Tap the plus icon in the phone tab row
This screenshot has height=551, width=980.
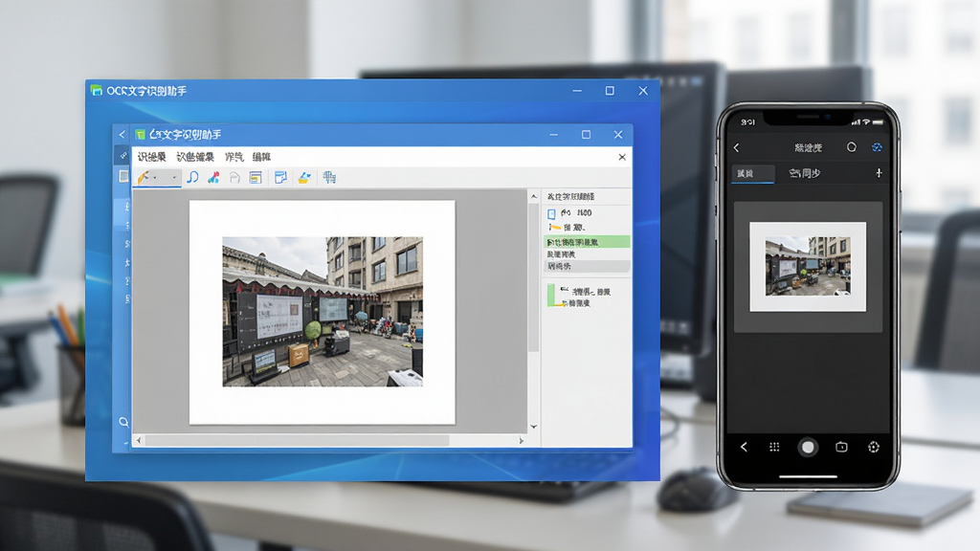click(879, 173)
